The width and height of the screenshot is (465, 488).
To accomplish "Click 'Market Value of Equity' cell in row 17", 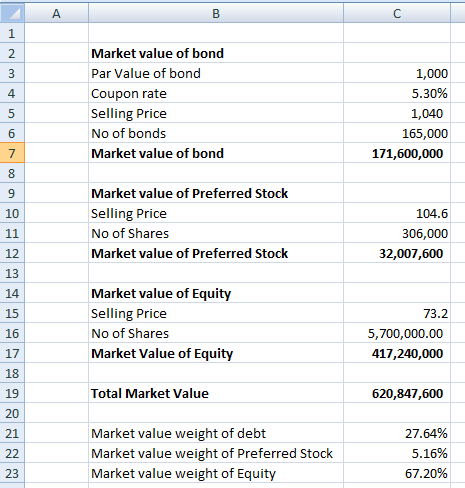I will (216, 353).
